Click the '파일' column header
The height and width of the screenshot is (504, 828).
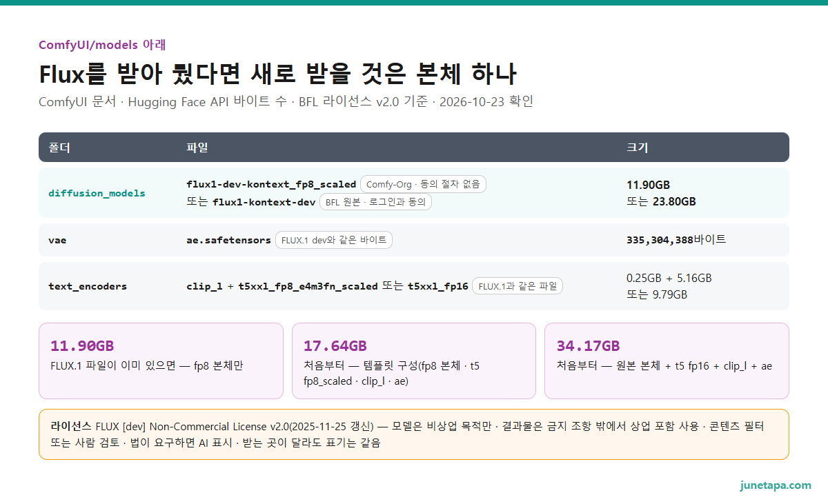coord(197,148)
